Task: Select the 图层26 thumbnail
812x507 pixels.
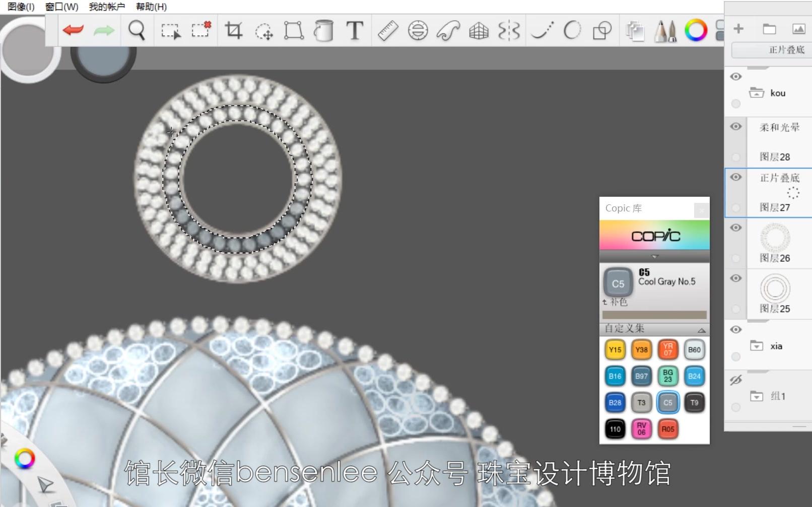Action: 775,237
